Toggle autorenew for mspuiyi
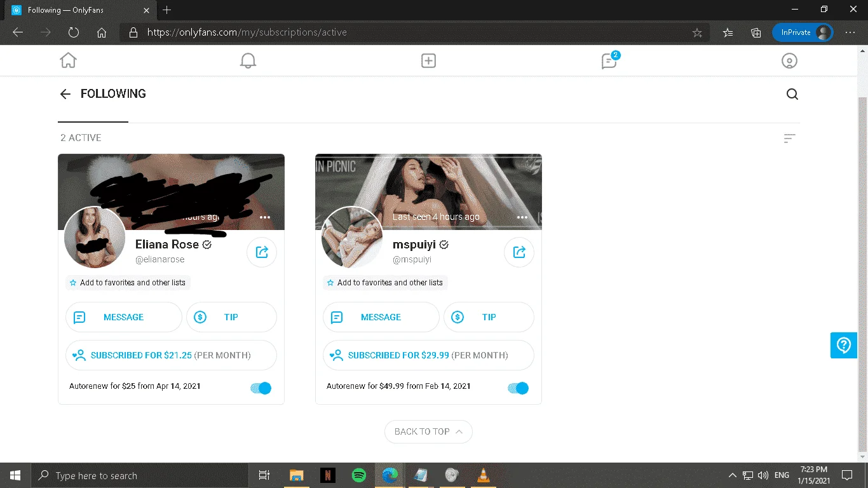The height and width of the screenshot is (488, 868). tap(519, 388)
